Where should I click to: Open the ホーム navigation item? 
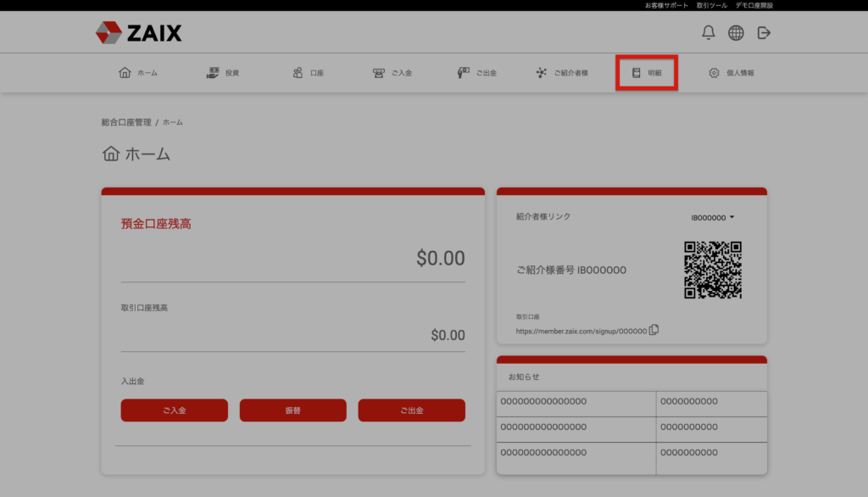(x=138, y=73)
